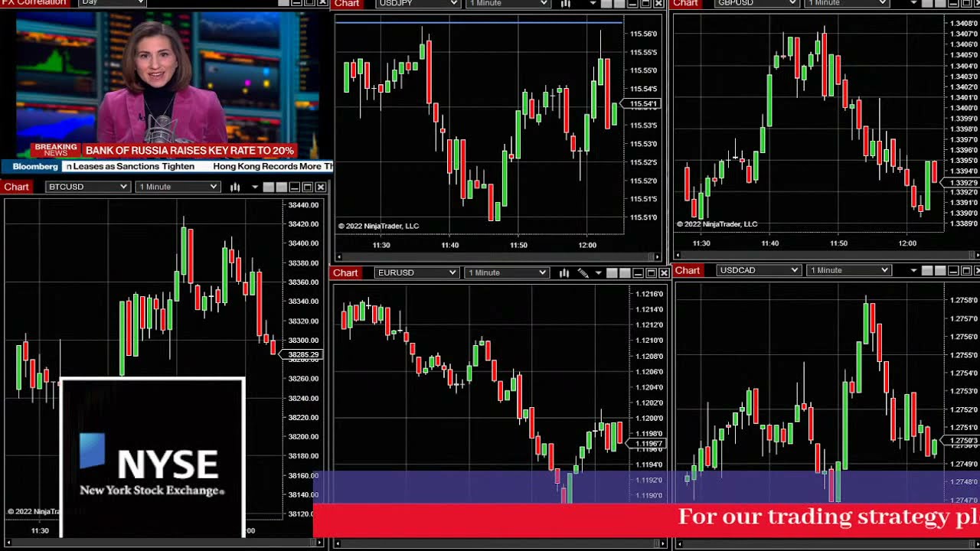Click the USDJPY horizontal scrollbar right arrow
This screenshot has height=551, width=980.
[657, 257]
